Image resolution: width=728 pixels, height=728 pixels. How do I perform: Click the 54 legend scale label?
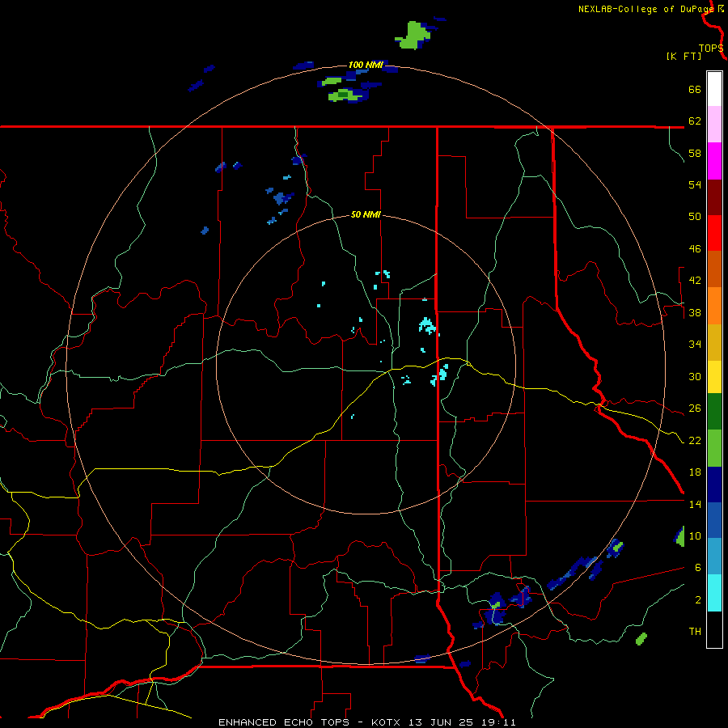click(695, 184)
